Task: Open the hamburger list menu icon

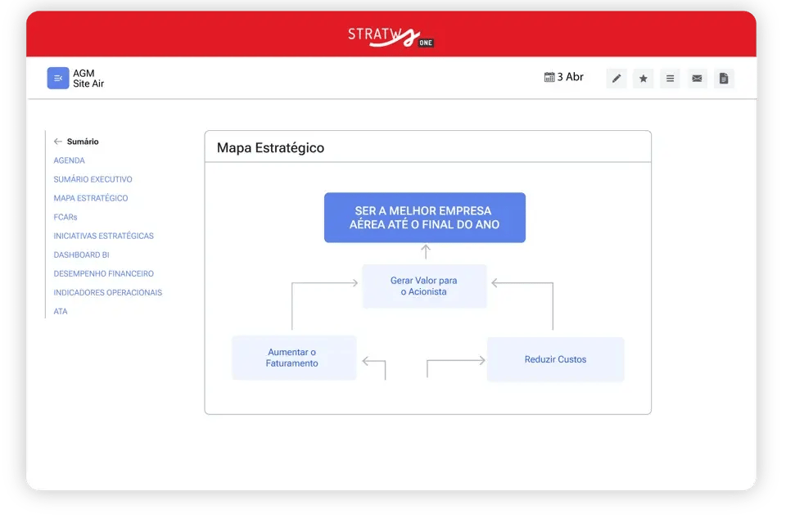Action: pyautogui.click(x=671, y=78)
